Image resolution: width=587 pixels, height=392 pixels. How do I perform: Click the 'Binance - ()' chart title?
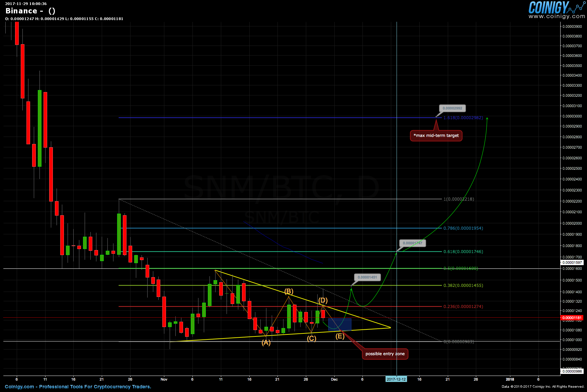[30, 11]
